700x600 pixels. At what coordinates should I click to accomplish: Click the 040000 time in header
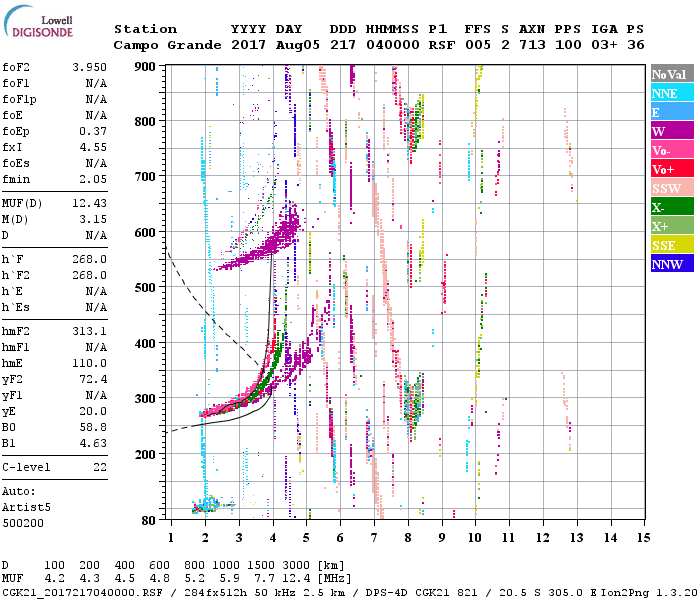[393, 45]
